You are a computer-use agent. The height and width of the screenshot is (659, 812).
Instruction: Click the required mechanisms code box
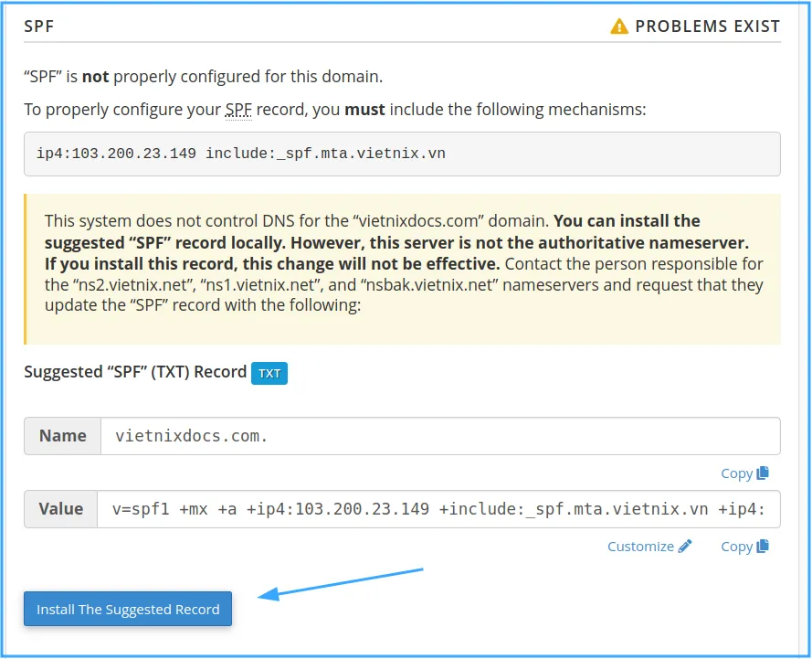tap(402, 154)
